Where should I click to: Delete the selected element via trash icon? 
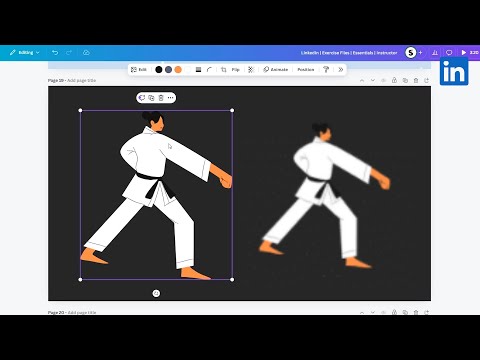click(x=161, y=98)
